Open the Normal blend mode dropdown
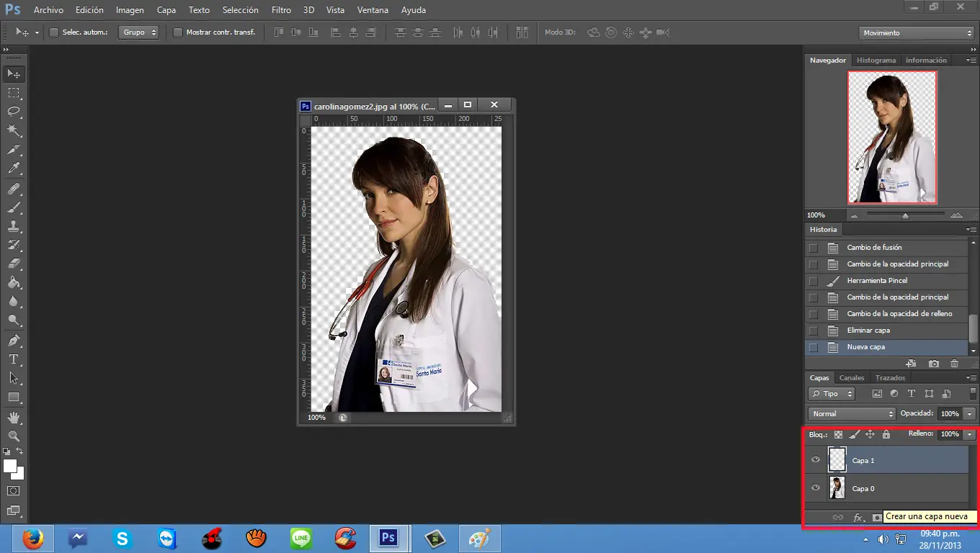980x553 pixels. [852, 414]
